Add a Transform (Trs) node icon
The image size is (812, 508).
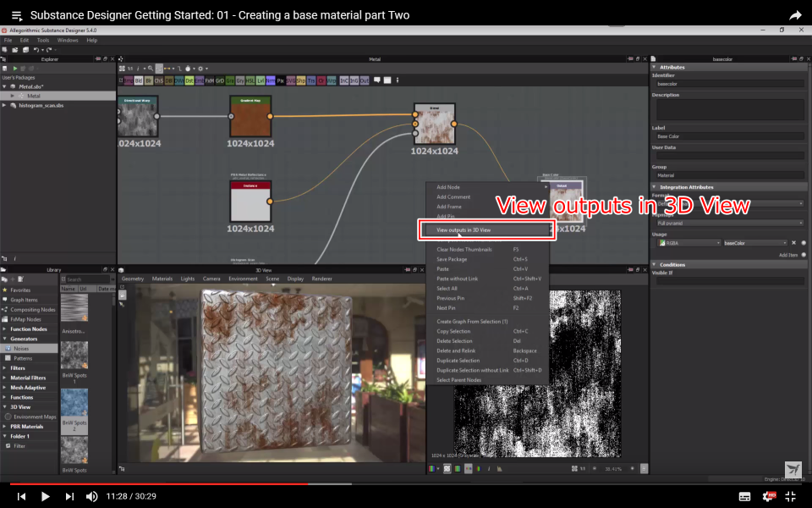click(x=311, y=81)
